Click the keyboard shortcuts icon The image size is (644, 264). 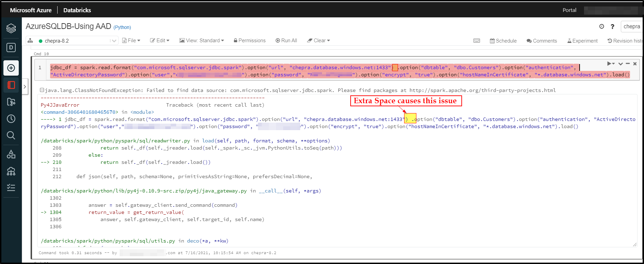click(477, 41)
